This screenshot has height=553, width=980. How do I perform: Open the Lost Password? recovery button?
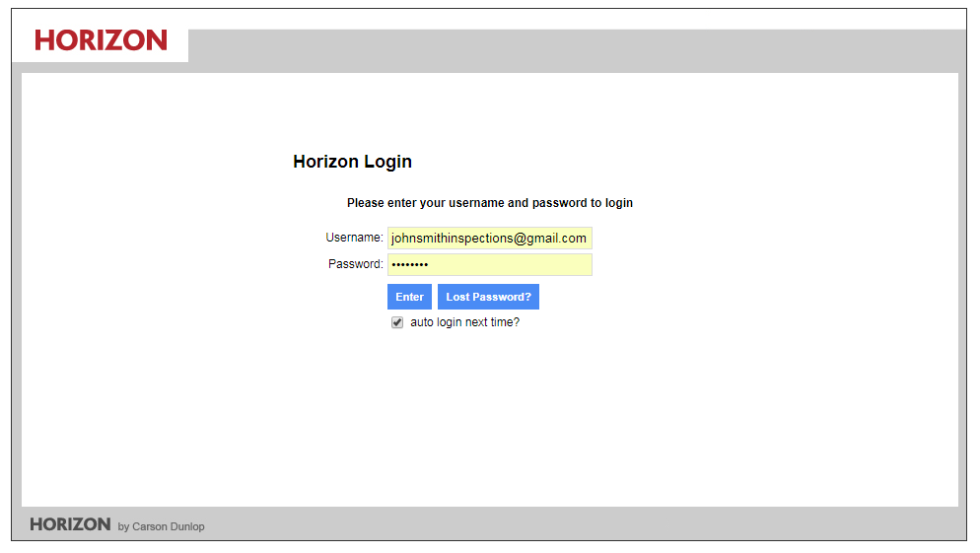(x=488, y=297)
